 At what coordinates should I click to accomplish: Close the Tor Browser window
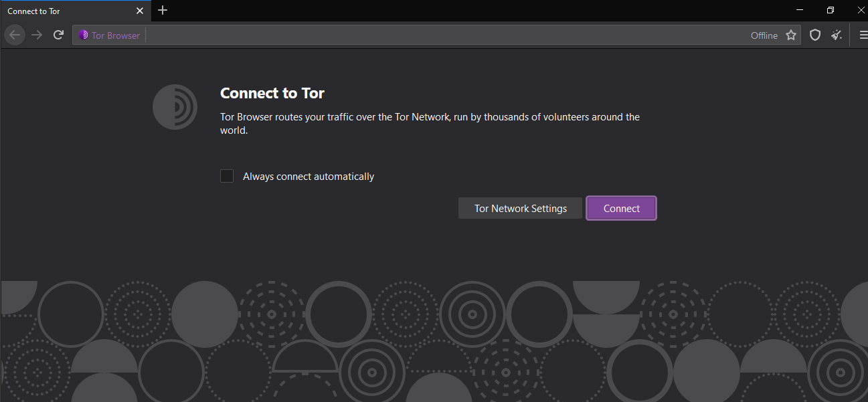click(861, 10)
